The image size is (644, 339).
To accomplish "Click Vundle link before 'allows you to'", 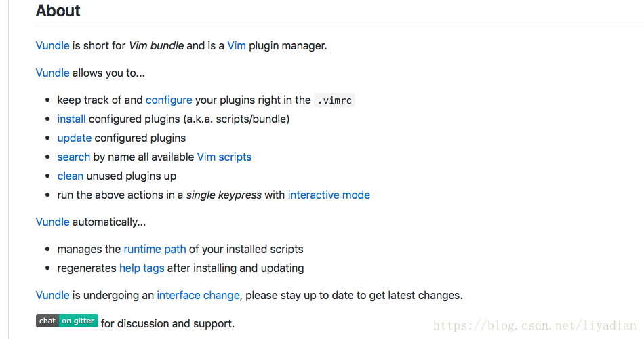I will tap(53, 73).
